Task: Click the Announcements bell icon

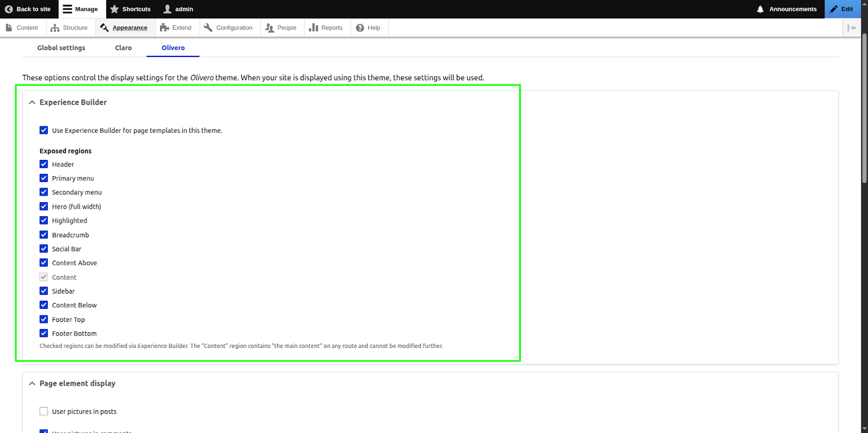Action: 761,9
